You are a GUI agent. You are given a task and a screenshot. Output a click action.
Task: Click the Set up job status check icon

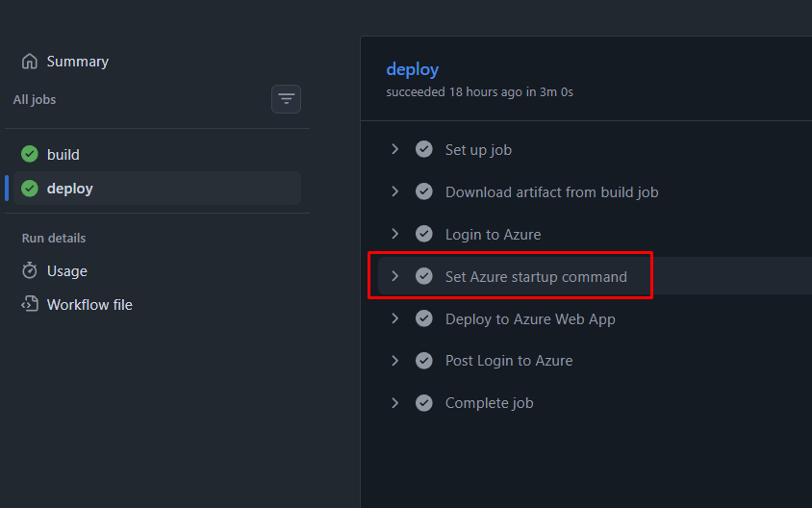423,149
